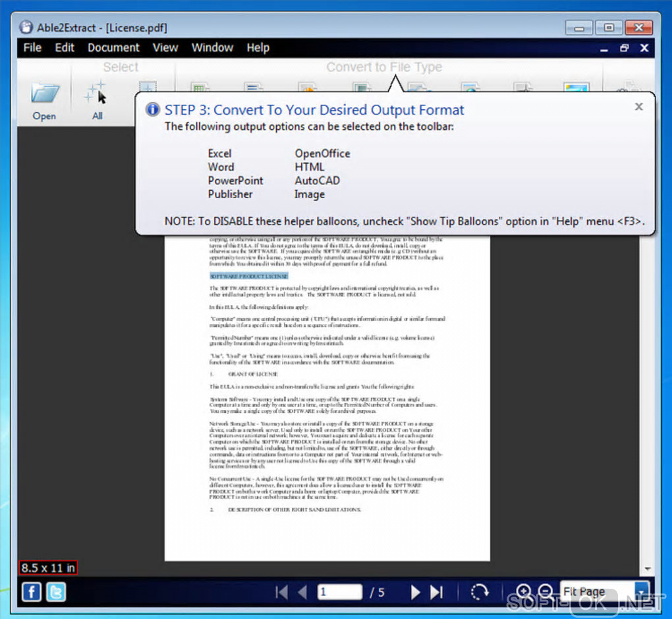This screenshot has height=619, width=672.
Task: Choose the Select All tool
Action: 96,101
